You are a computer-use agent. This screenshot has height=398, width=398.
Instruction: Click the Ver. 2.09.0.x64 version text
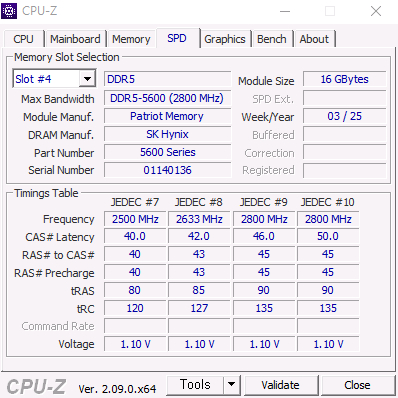117,389
